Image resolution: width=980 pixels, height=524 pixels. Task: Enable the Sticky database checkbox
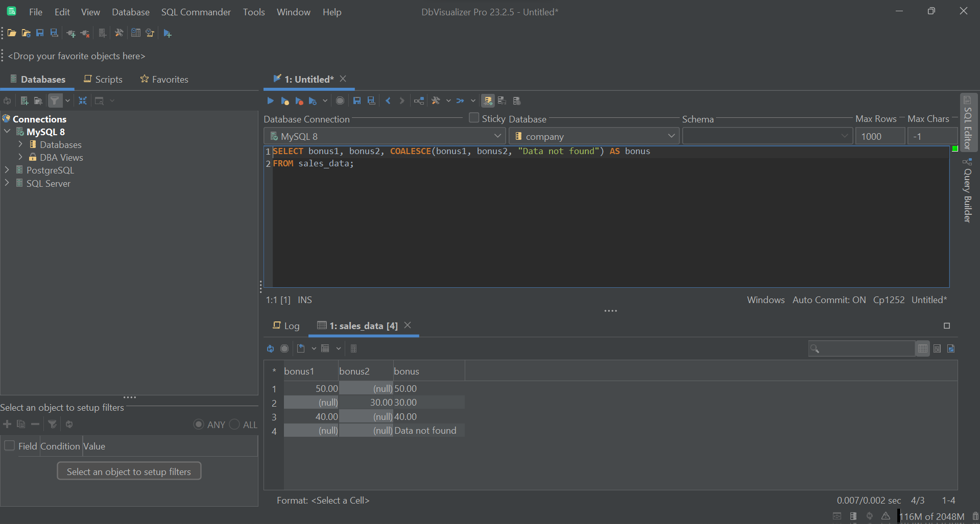pos(473,117)
